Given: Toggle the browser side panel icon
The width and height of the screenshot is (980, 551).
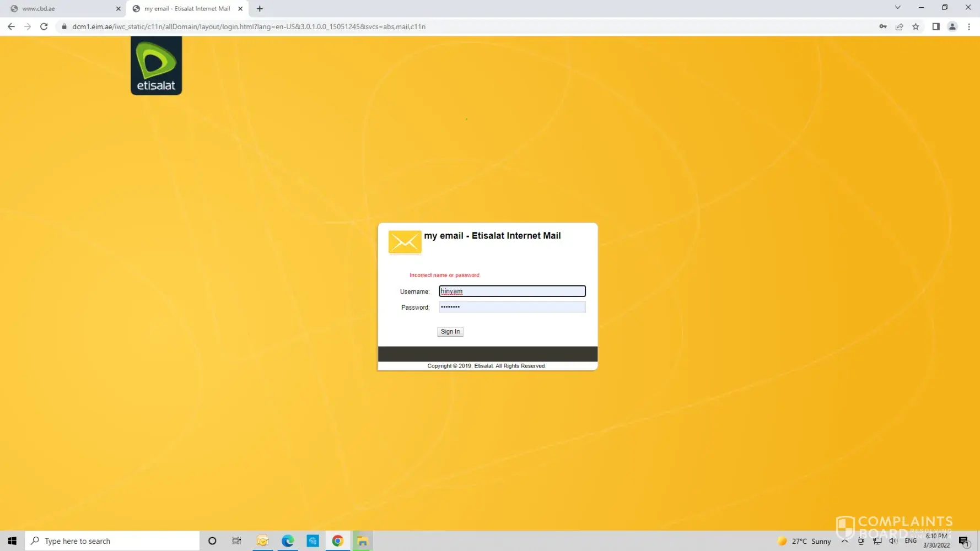Looking at the screenshot, I should point(936,26).
